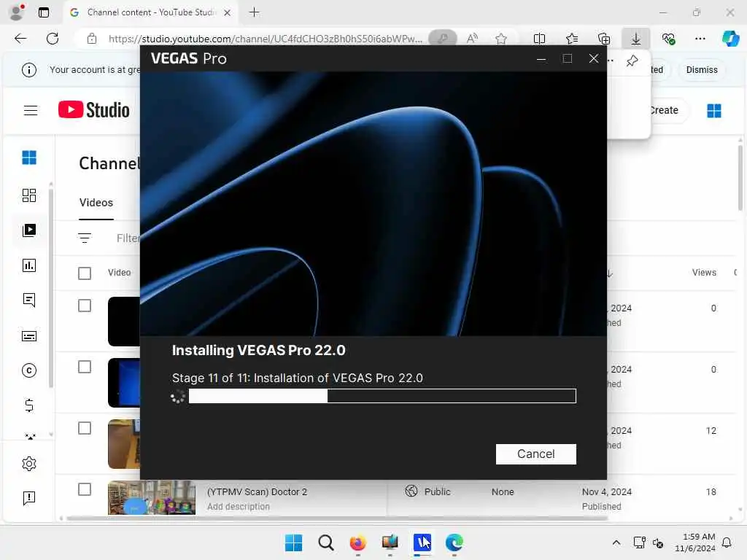This screenshot has height=560, width=747.
Task: Open Microsoft Edge from the taskbar
Action: [x=454, y=542]
